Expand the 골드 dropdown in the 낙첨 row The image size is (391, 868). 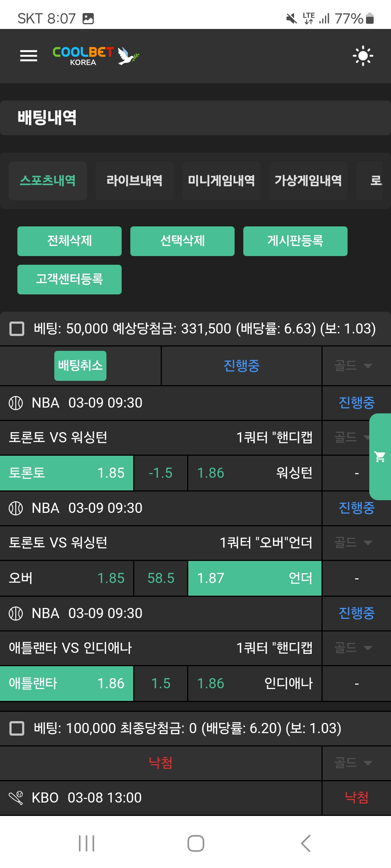click(x=353, y=763)
